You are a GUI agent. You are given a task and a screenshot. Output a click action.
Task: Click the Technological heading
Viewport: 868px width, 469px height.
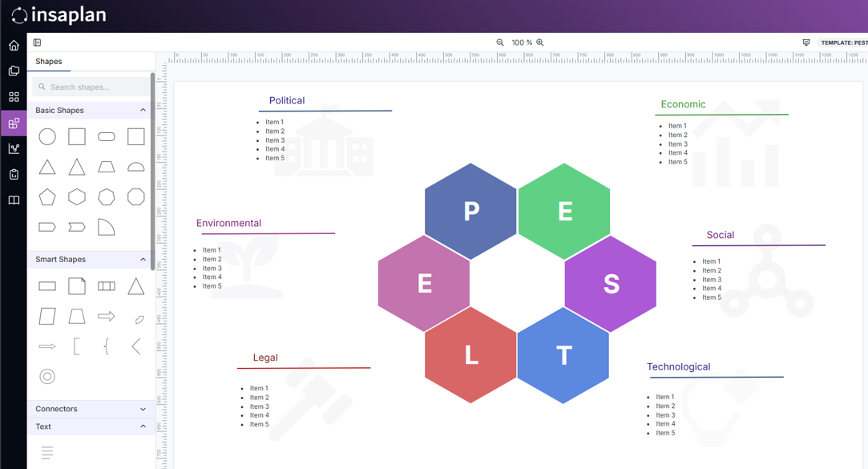pos(679,366)
